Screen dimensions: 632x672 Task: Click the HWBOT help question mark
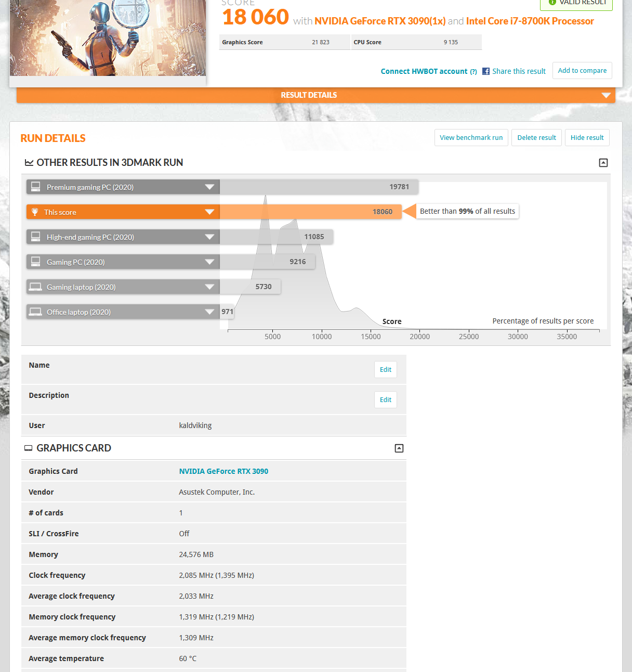tap(473, 72)
